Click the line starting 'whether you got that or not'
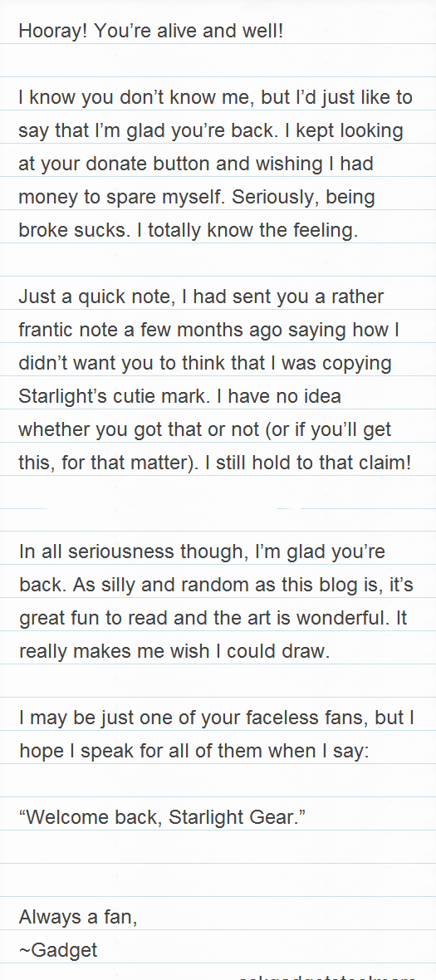The image size is (436, 980). pyautogui.click(x=205, y=430)
